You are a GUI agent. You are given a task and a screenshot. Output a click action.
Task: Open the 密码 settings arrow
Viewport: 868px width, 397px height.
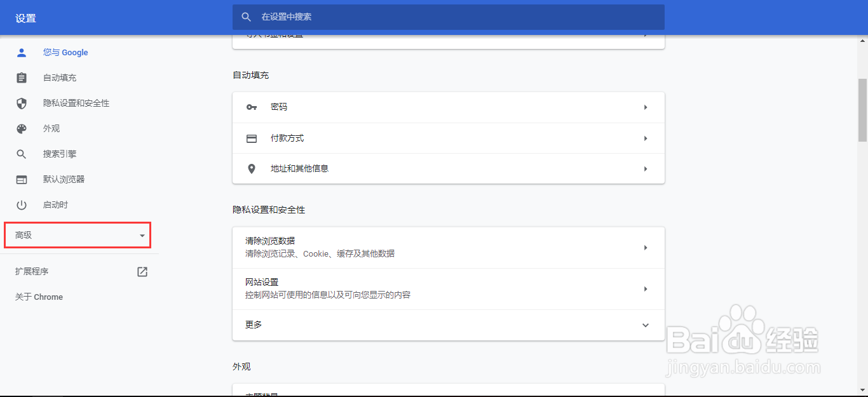646,107
